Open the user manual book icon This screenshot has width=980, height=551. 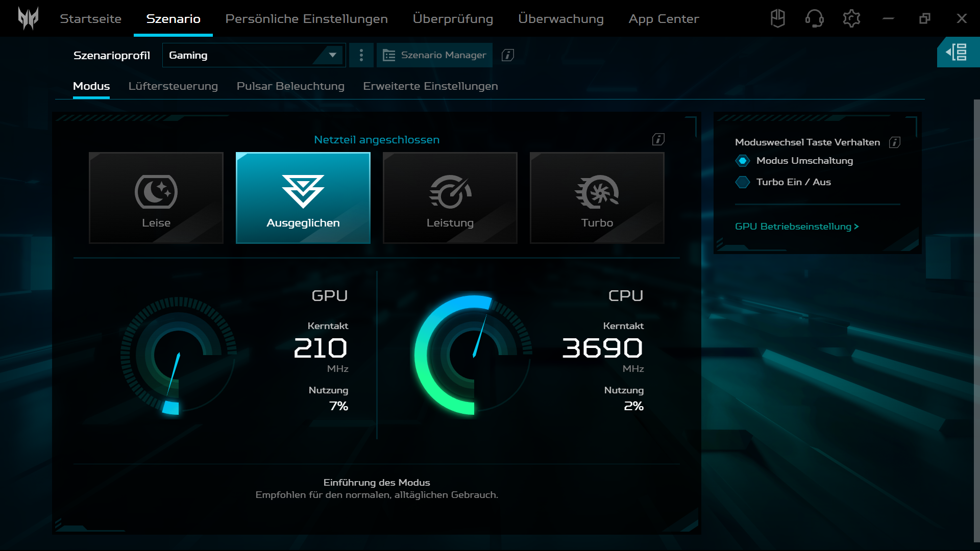click(777, 19)
